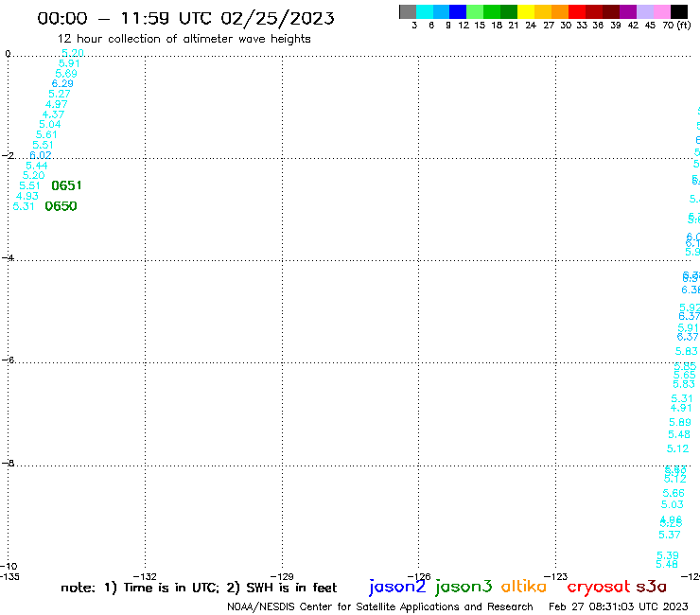The height and width of the screenshot is (615, 700).
Task: Click the s3a satellite label
Action: point(651,587)
